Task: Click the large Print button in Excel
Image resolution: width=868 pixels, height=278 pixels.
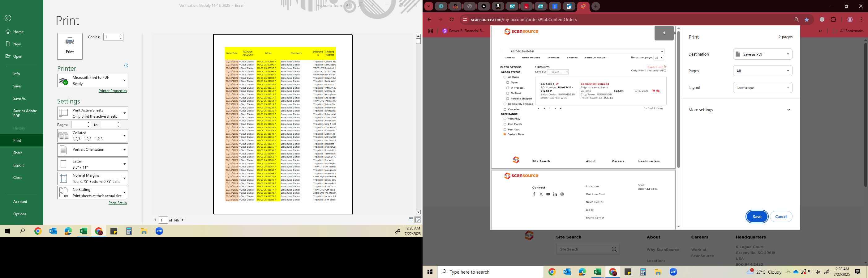Action: click(70, 46)
